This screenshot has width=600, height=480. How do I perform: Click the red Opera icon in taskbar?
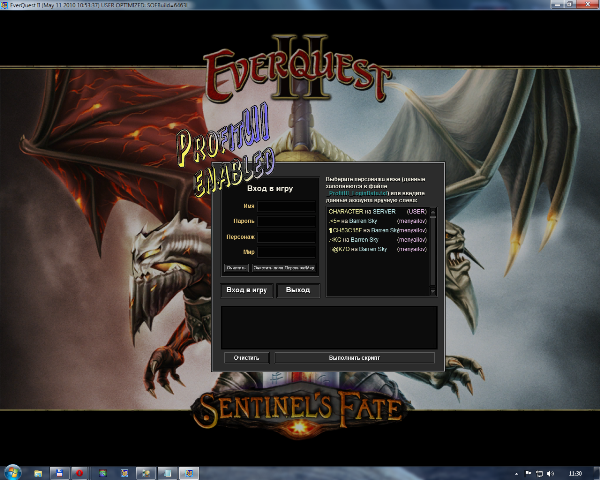pyautogui.click(x=79, y=472)
